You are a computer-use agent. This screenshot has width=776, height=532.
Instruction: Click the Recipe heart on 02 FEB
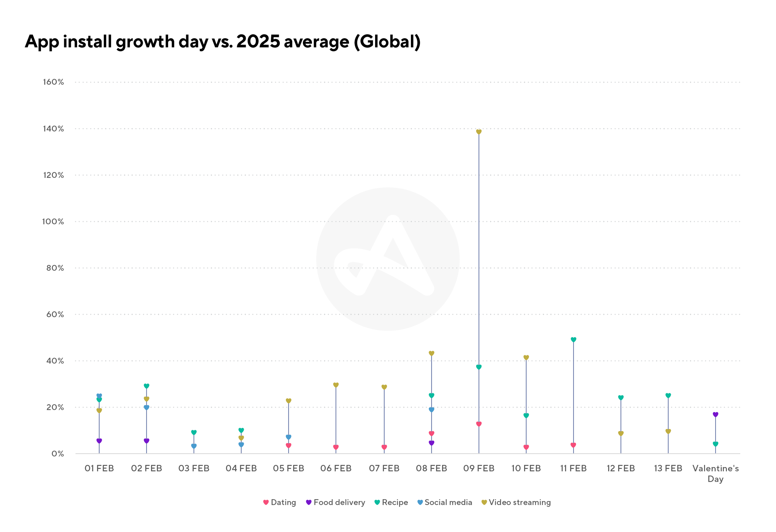[x=146, y=386]
